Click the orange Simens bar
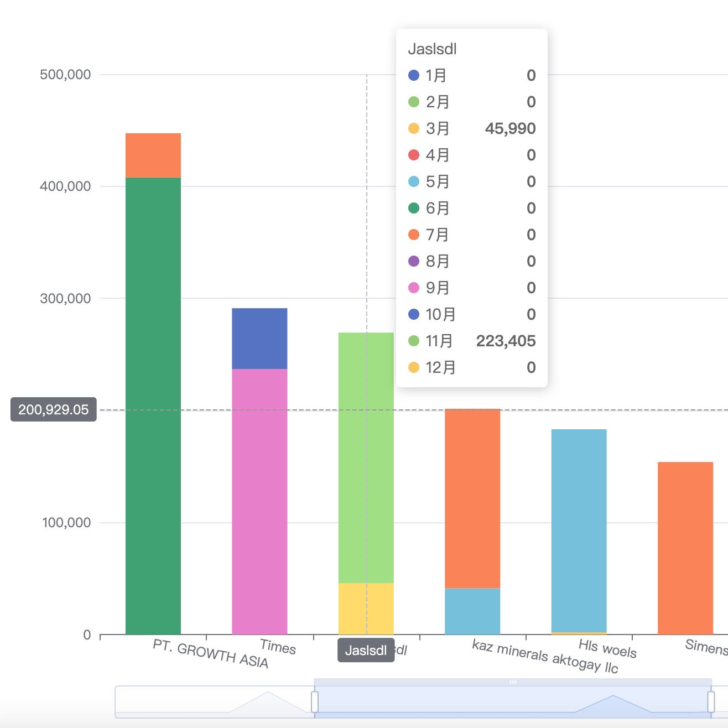The height and width of the screenshot is (728, 728). point(685,548)
